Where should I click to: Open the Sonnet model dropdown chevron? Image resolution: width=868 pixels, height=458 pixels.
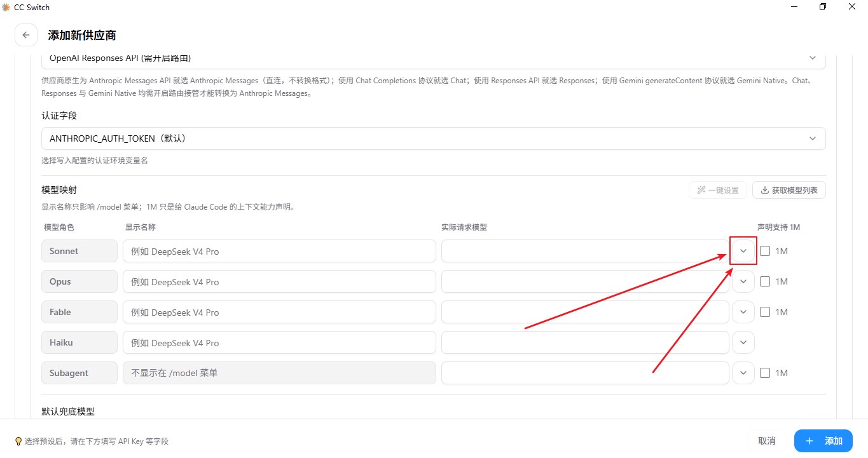[743, 251]
